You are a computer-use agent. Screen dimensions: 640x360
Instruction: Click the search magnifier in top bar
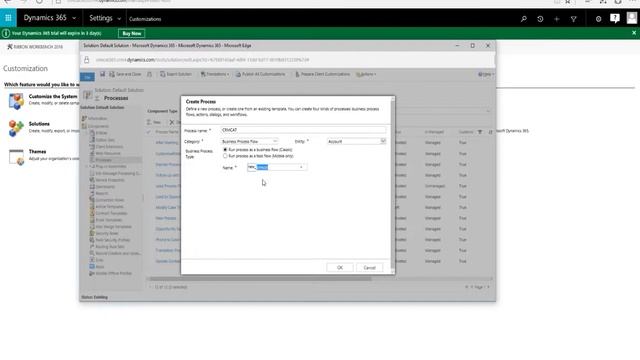coord(524,19)
